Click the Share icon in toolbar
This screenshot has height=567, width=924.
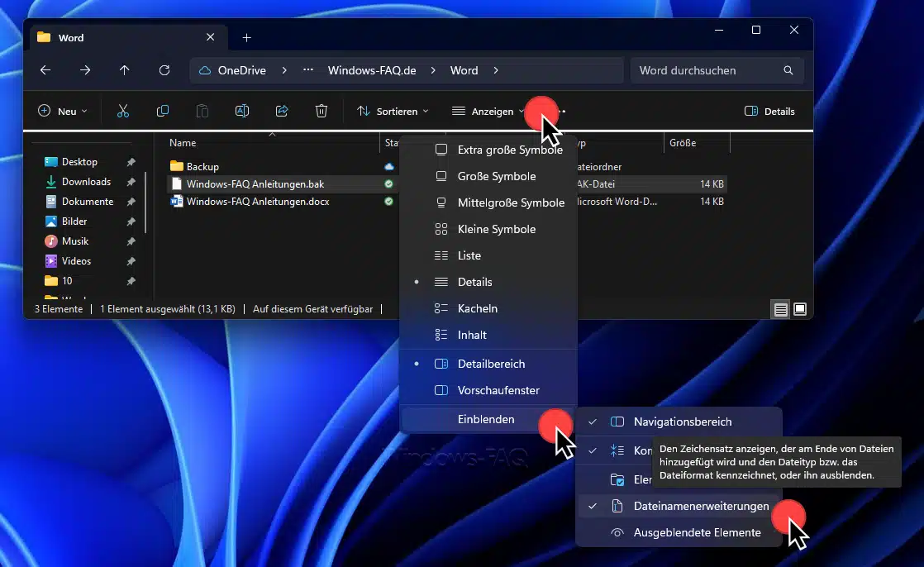pos(282,111)
